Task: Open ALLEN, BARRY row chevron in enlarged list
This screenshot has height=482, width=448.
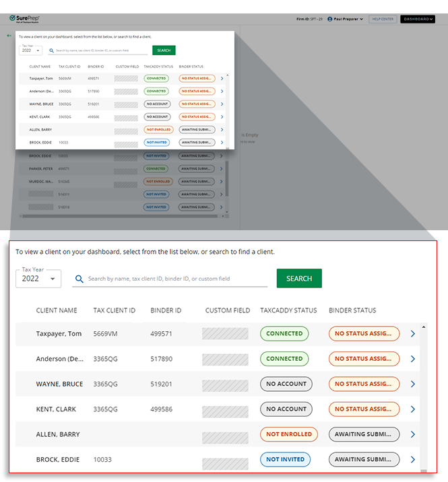Action: pyautogui.click(x=412, y=435)
